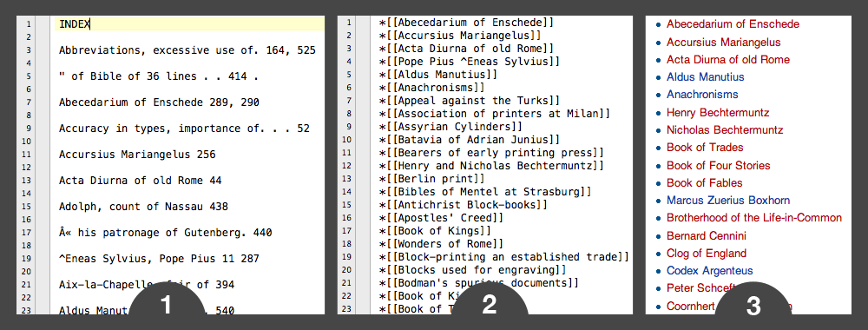Select '*[[Assyrian Cylinders]]' markup line
The image size is (868, 330).
pos(450,127)
